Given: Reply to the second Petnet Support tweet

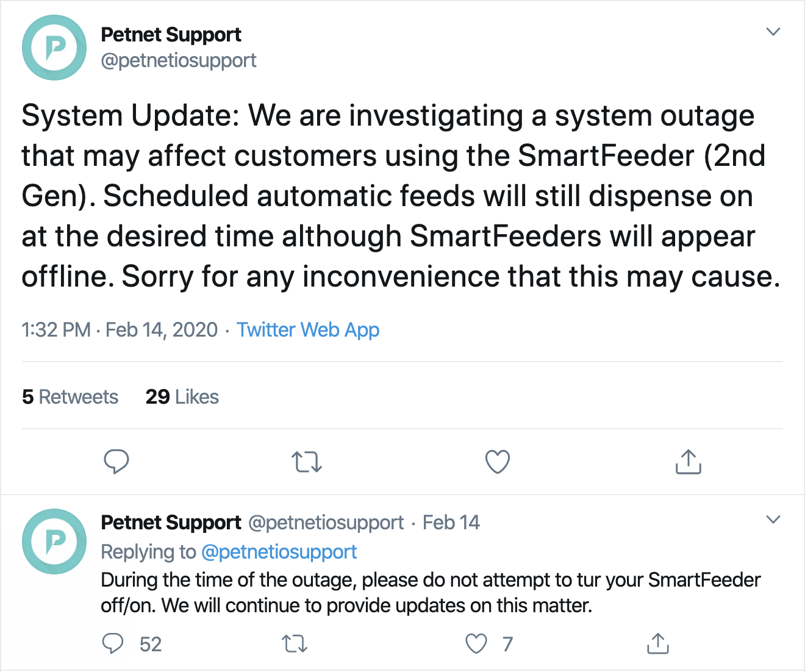Looking at the screenshot, I should pyautogui.click(x=113, y=643).
